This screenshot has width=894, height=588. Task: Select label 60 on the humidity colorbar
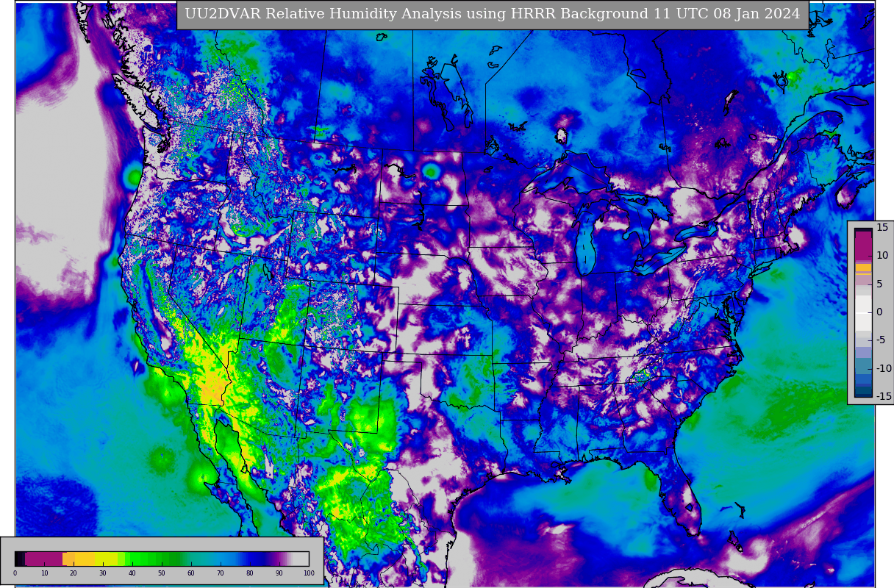(x=191, y=573)
